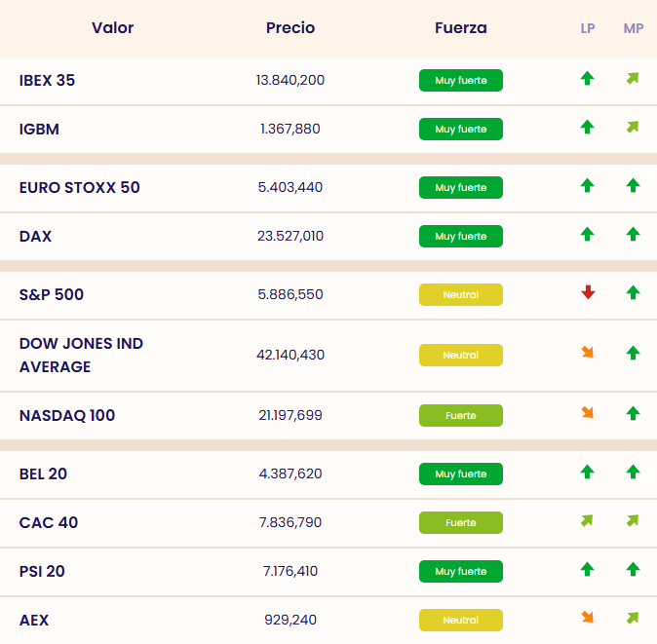Click the LP column header
Viewport: 657px width, 644px height.
588,28
